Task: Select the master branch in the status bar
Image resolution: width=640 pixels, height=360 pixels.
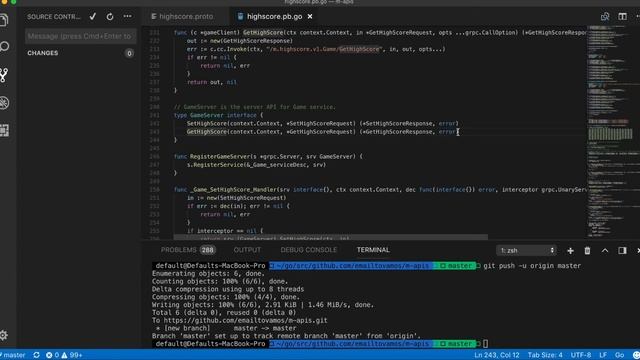Action: pyautogui.click(x=13, y=355)
